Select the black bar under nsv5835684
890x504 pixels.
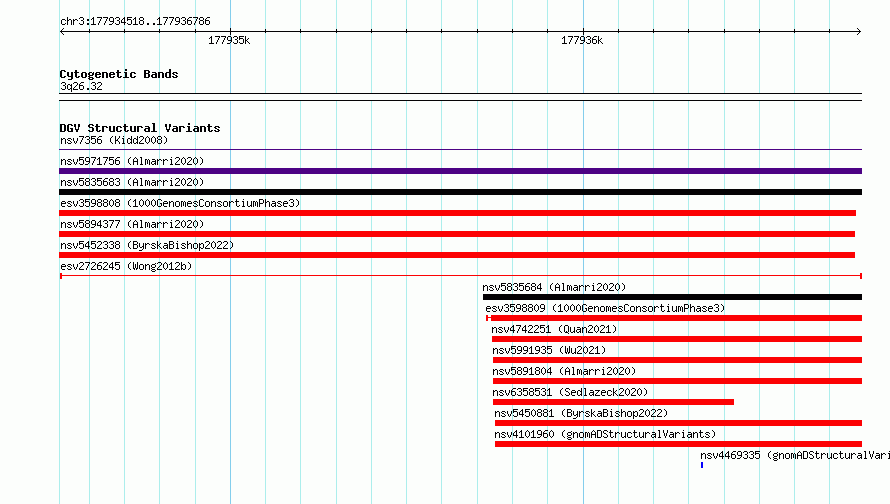tap(673, 297)
